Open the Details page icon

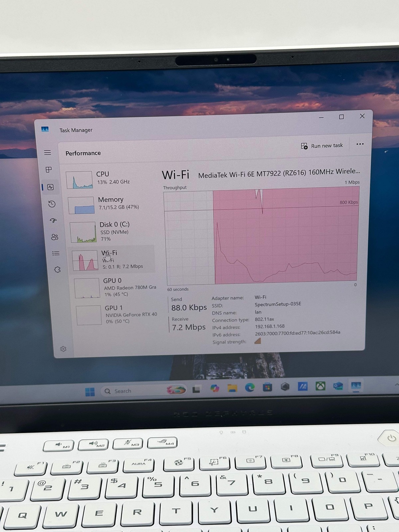tap(56, 253)
